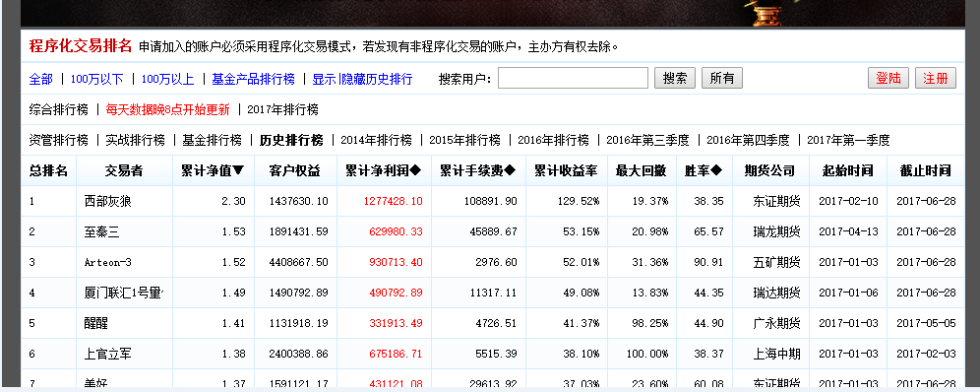Open the 全部 filter link

point(41,79)
